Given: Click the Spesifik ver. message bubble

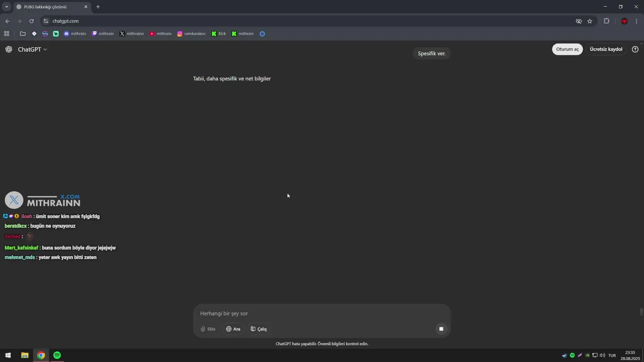Looking at the screenshot, I should click(x=432, y=53).
